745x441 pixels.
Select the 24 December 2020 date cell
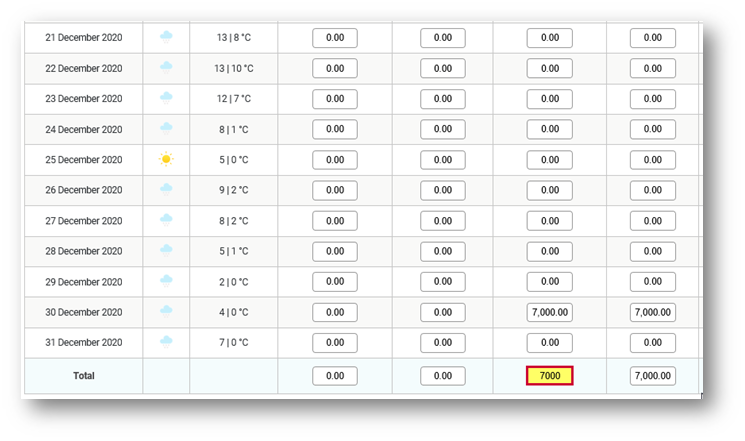pos(84,129)
